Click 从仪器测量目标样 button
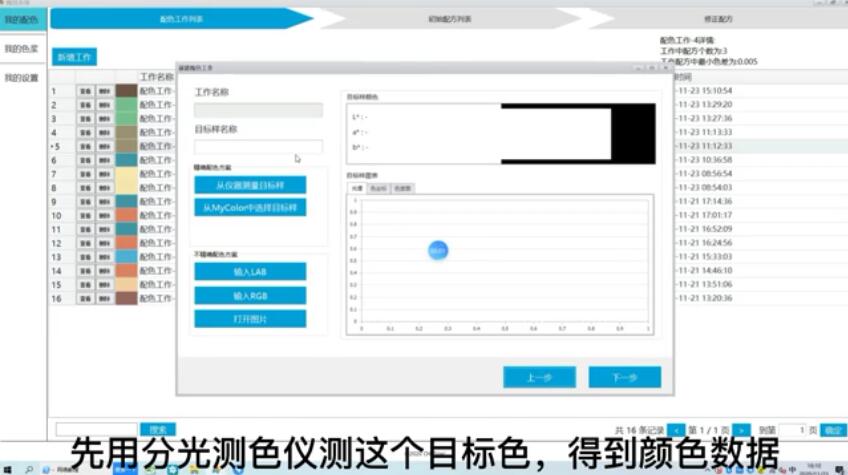Image resolution: width=848 pixels, height=475 pixels. [x=250, y=185]
